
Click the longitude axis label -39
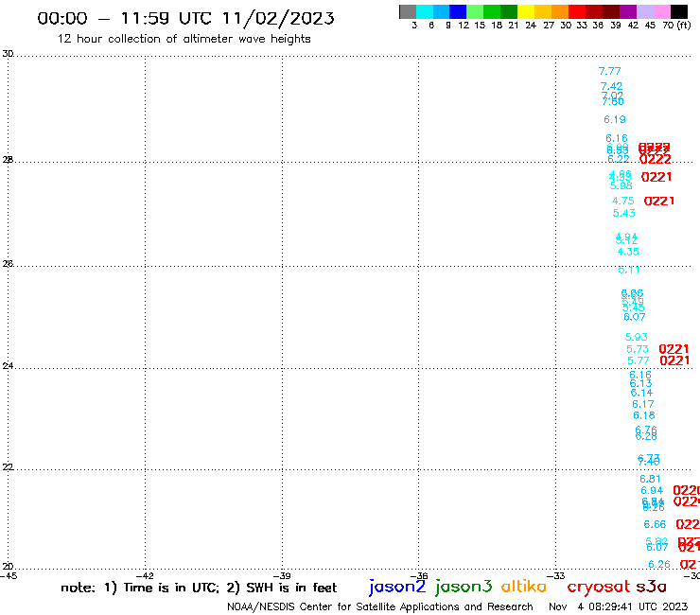pyautogui.click(x=282, y=576)
